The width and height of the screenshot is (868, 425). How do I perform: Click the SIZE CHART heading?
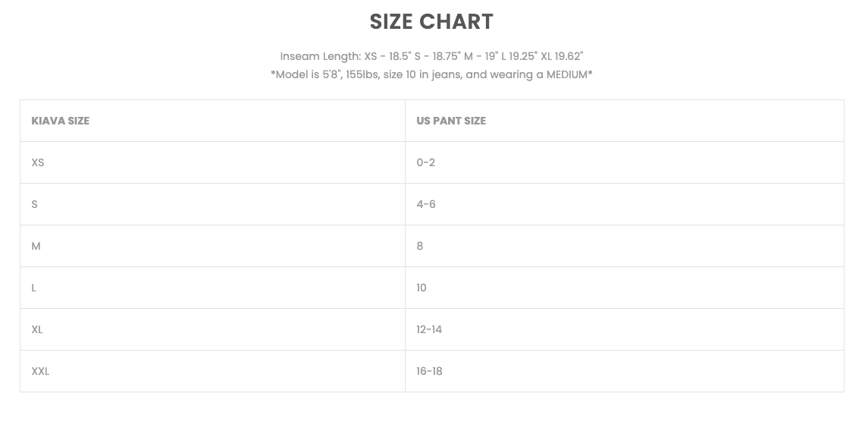[x=431, y=22]
